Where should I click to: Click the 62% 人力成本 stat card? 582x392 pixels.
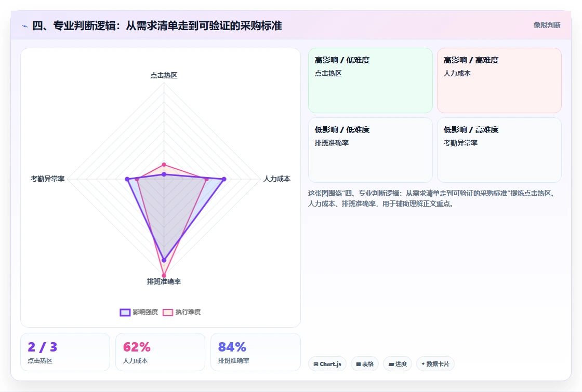coord(161,352)
